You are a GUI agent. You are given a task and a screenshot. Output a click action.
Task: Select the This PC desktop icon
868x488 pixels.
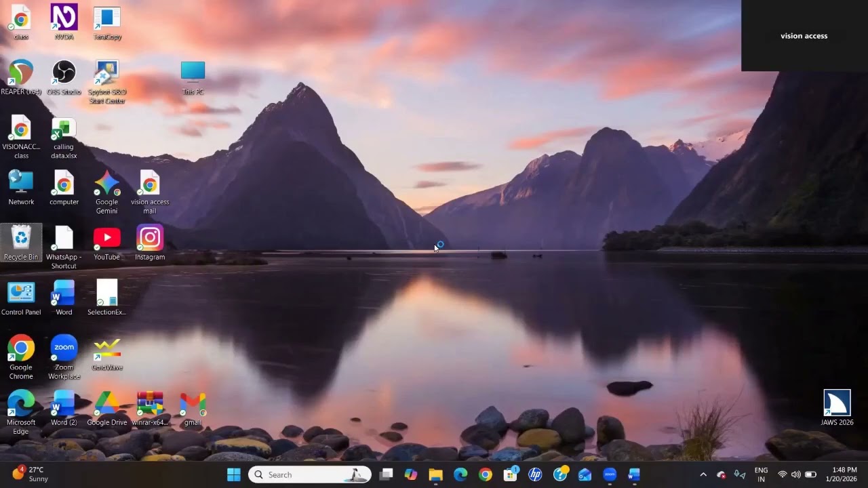[x=193, y=77]
